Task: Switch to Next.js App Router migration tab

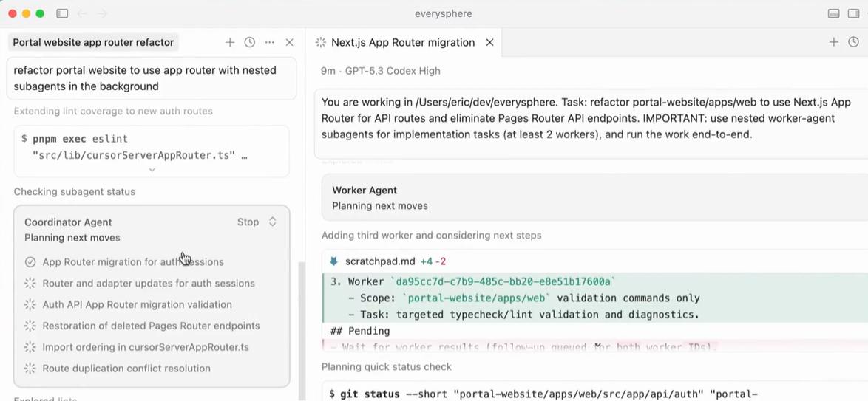Action: click(403, 42)
